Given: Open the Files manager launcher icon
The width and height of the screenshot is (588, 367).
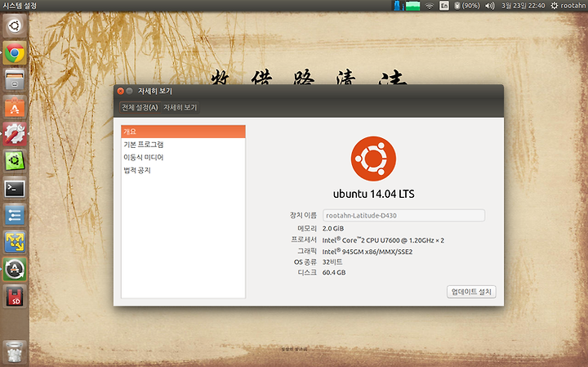Looking at the screenshot, I should point(15,80).
